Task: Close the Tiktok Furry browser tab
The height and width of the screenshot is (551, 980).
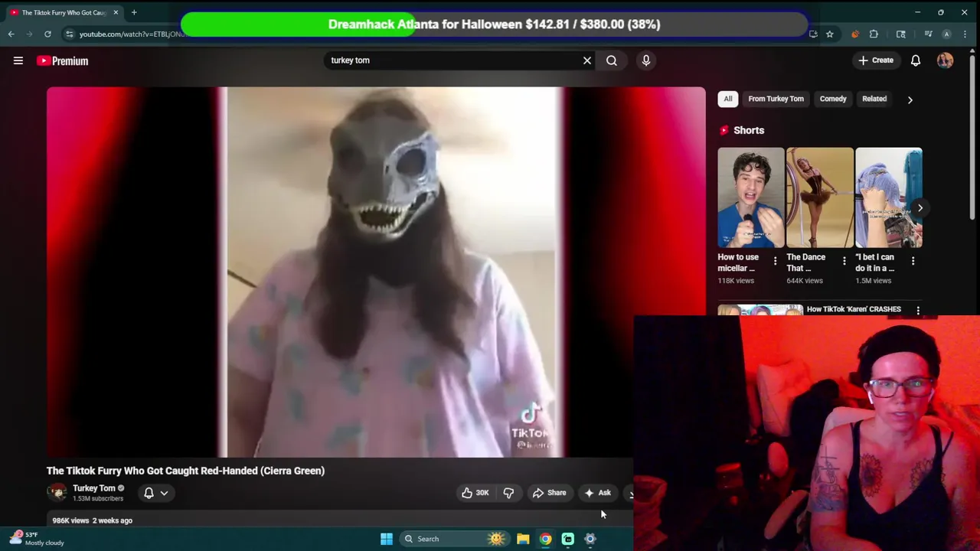Action: (x=116, y=12)
